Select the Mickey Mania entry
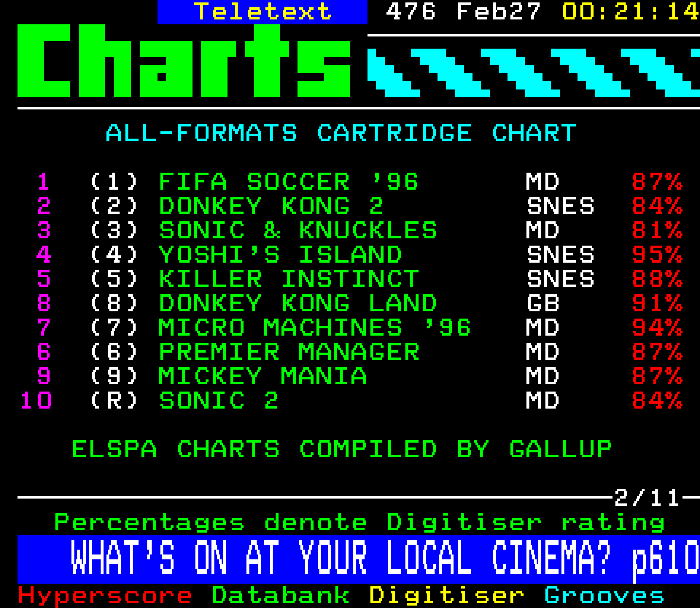 point(262,376)
